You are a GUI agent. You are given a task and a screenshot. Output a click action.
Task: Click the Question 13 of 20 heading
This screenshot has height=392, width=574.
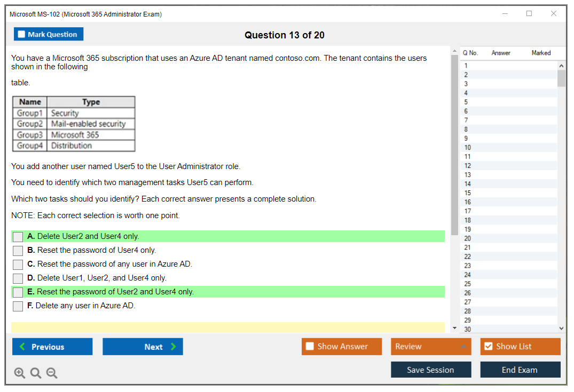(x=285, y=35)
